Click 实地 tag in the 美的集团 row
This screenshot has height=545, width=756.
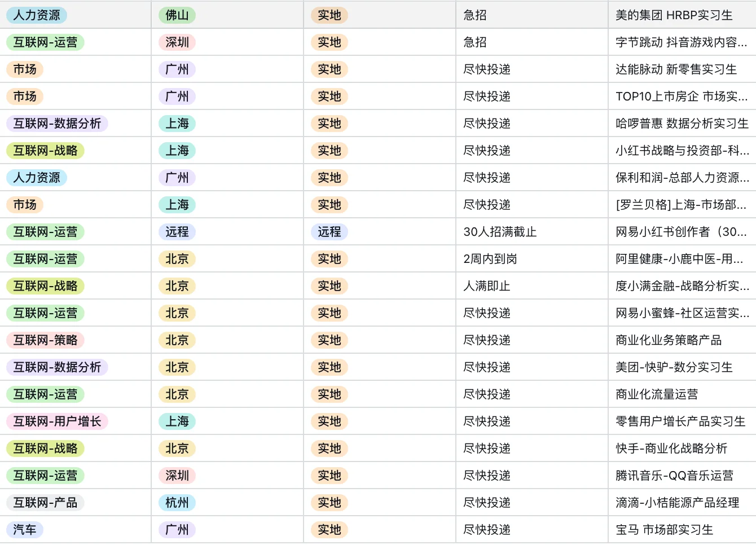pos(329,15)
